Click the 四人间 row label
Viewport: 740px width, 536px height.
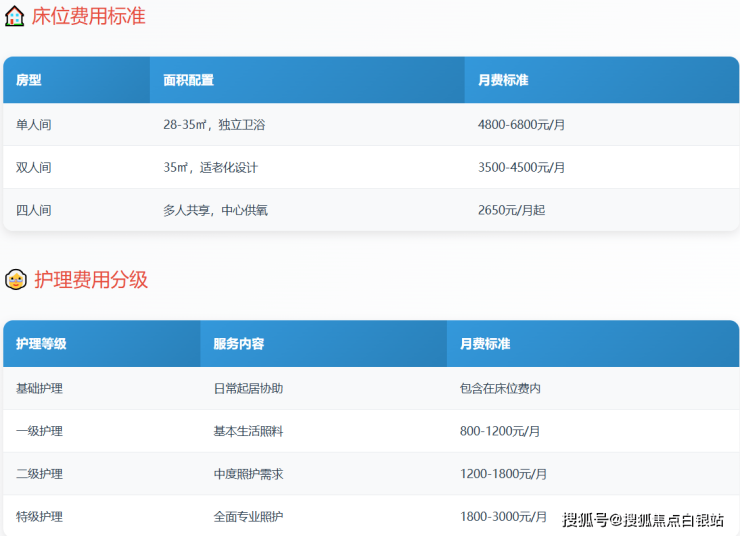pyautogui.click(x=34, y=211)
